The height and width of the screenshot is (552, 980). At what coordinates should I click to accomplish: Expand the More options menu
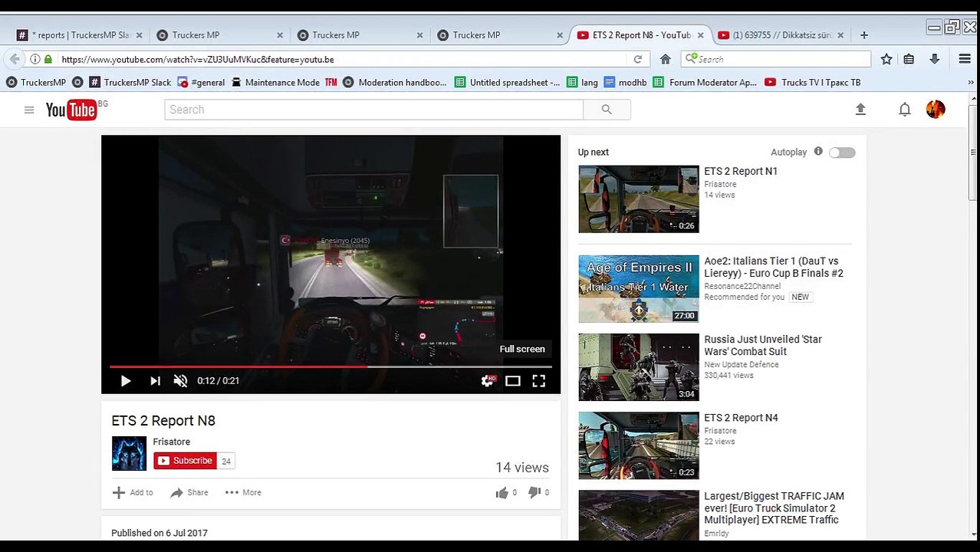coord(243,493)
